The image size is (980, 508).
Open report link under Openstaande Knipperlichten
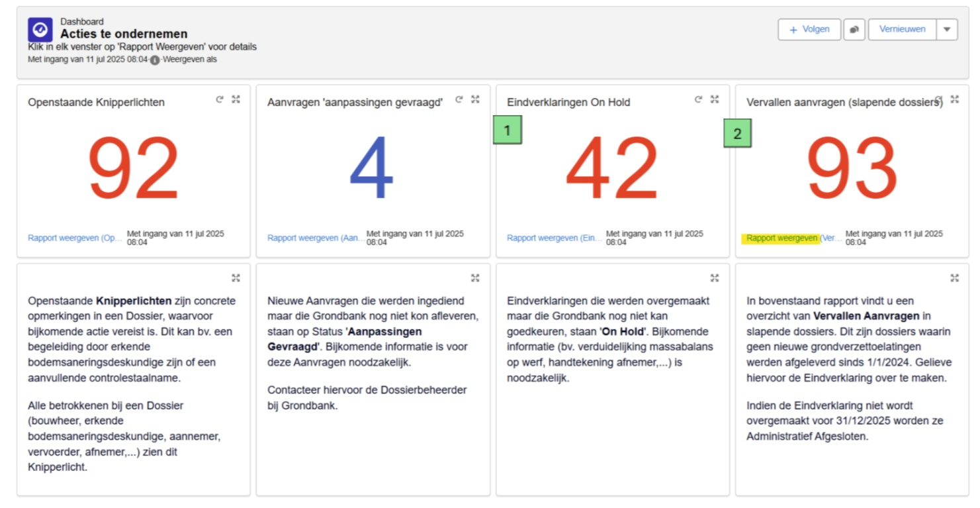pyautogui.click(x=75, y=238)
